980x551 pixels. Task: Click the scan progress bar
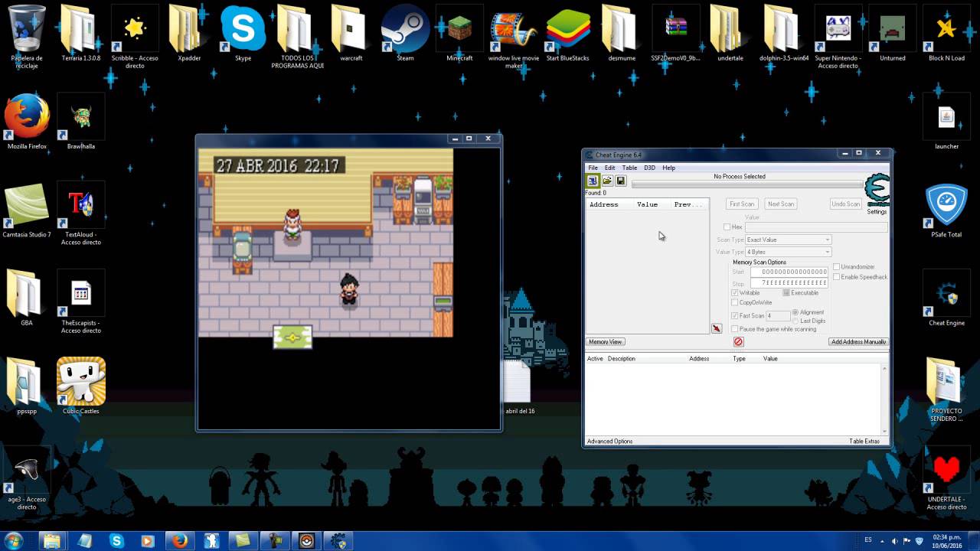(x=747, y=185)
